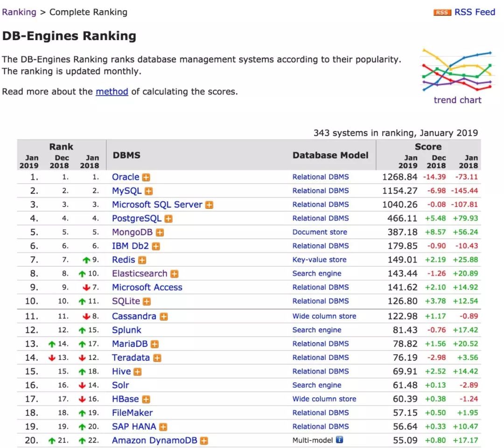504x448 pixels.
Task: Click the trend chart caption link
Action: (x=457, y=100)
